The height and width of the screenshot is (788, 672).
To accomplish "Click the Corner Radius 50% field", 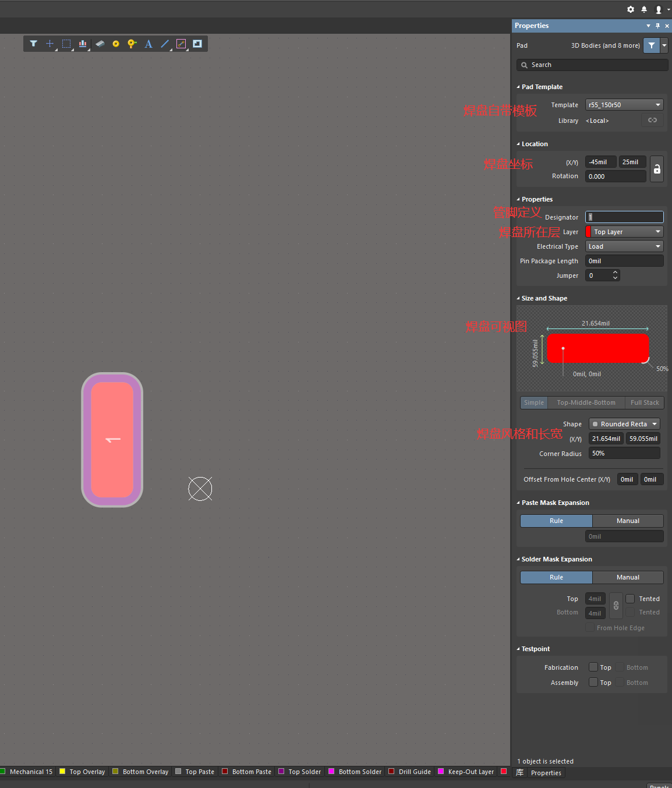I will (x=624, y=453).
